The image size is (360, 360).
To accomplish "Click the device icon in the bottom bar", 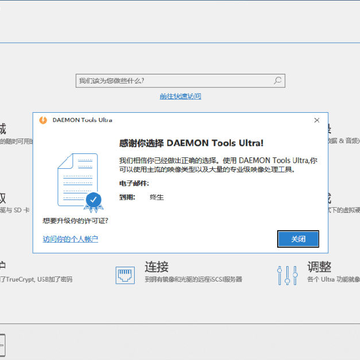I will point(3,345).
